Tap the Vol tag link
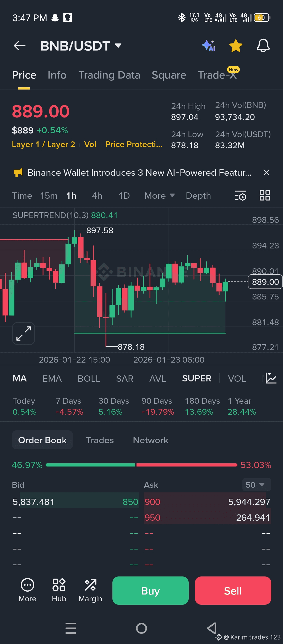The height and width of the screenshot is (644, 283). [90, 144]
